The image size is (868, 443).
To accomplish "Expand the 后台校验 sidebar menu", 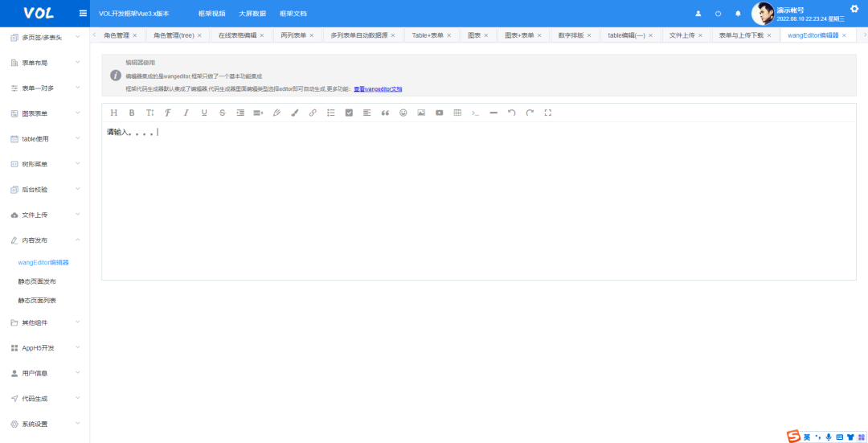I will pos(45,190).
